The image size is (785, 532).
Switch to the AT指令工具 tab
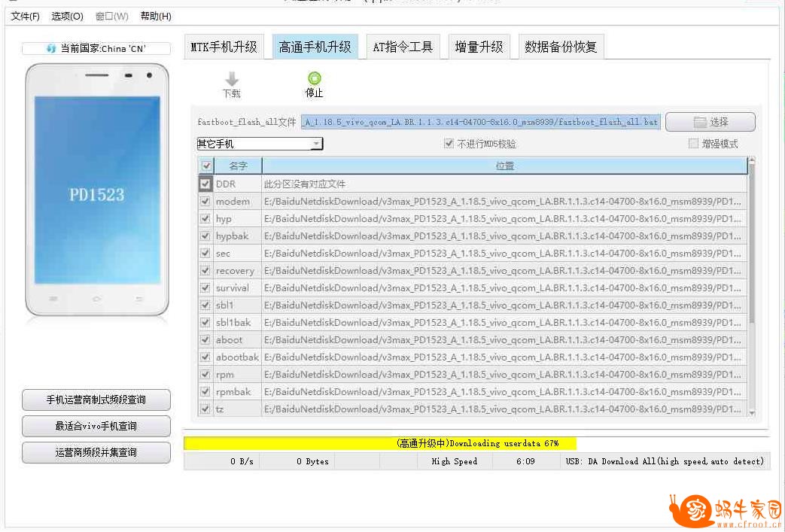click(403, 47)
